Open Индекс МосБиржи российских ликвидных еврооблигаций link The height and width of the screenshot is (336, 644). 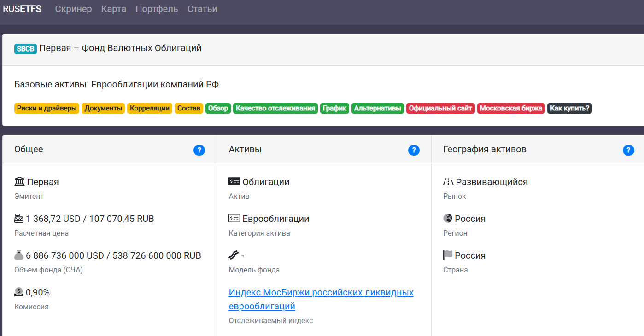coord(321,299)
